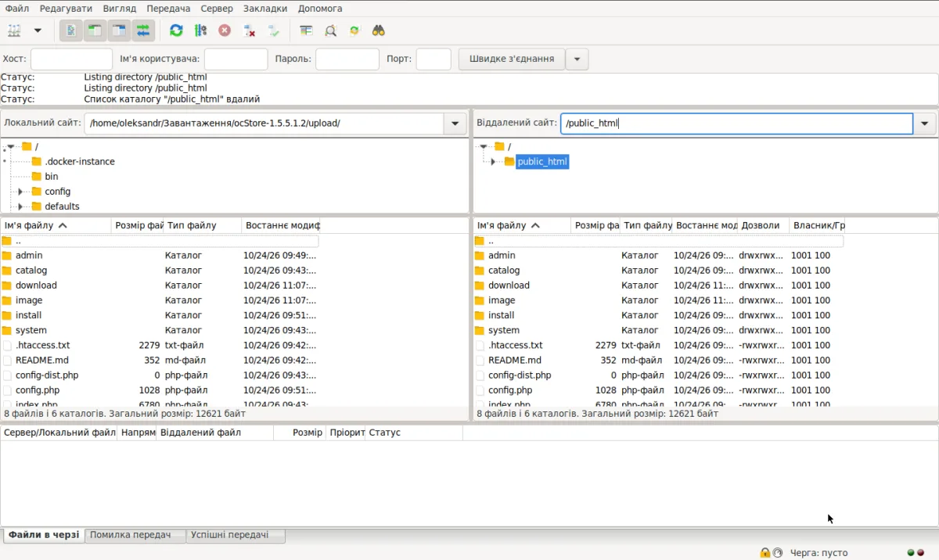Focus the Хост input field
Image resolution: width=939 pixels, height=560 pixels.
coord(71,59)
